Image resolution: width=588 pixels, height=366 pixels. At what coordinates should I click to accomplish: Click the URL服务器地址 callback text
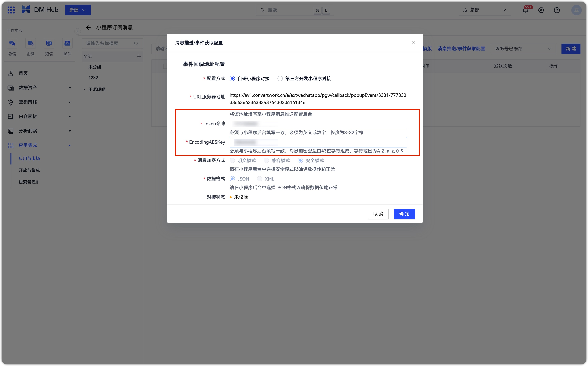pos(318,99)
